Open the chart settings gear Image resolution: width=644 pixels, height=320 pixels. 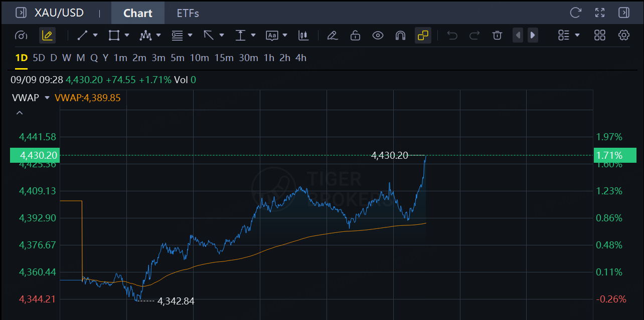pos(624,35)
